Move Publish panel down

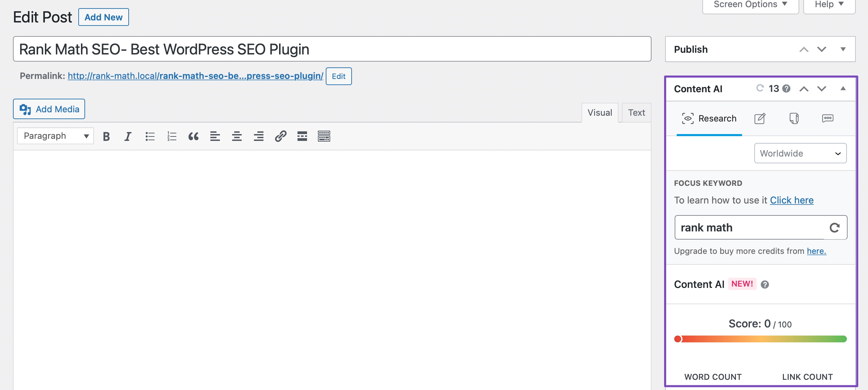822,50
